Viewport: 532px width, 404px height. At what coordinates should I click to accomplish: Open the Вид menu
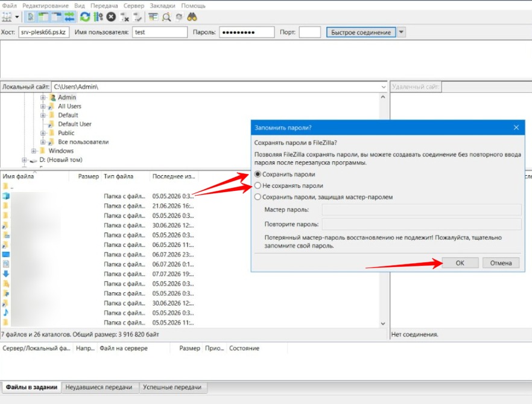[80, 6]
